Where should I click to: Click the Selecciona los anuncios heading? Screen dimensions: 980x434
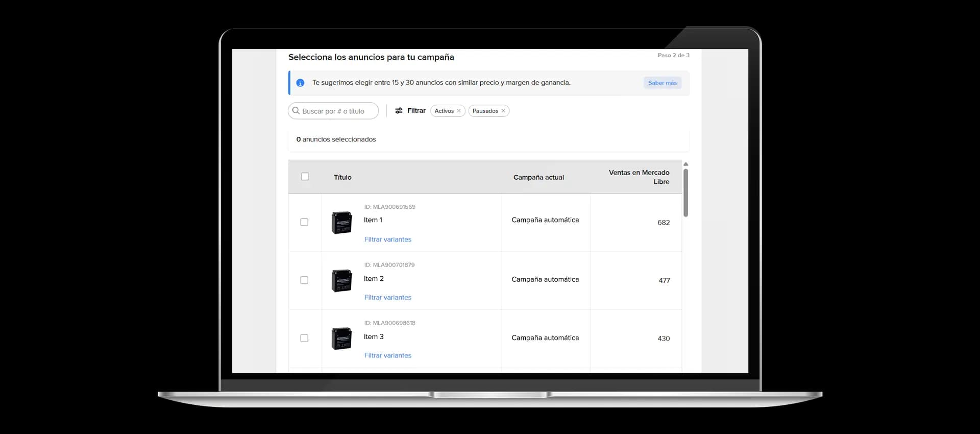(x=371, y=57)
